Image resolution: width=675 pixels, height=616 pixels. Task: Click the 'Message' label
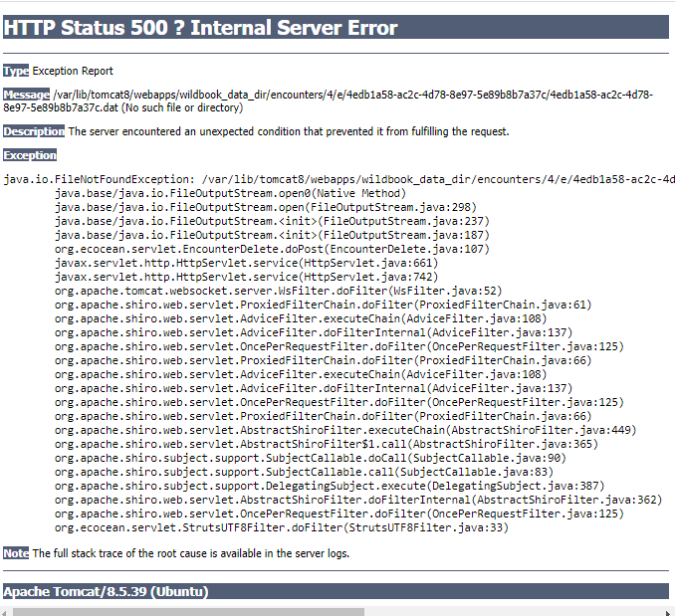(27, 95)
